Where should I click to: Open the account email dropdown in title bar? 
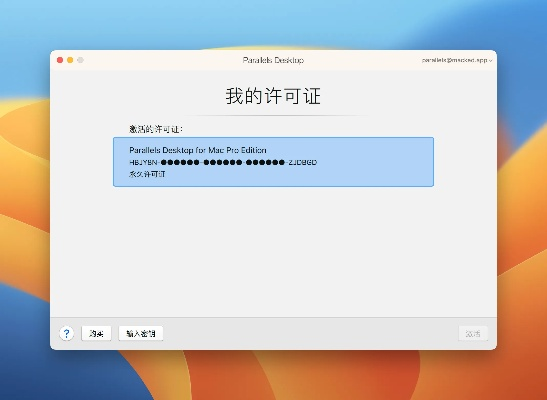point(457,60)
